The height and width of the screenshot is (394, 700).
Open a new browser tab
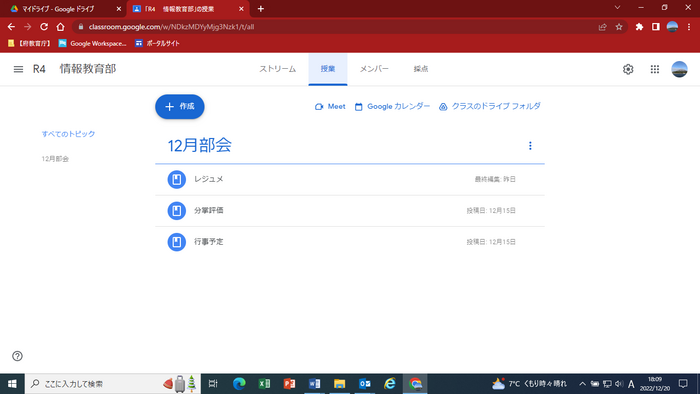[261, 8]
